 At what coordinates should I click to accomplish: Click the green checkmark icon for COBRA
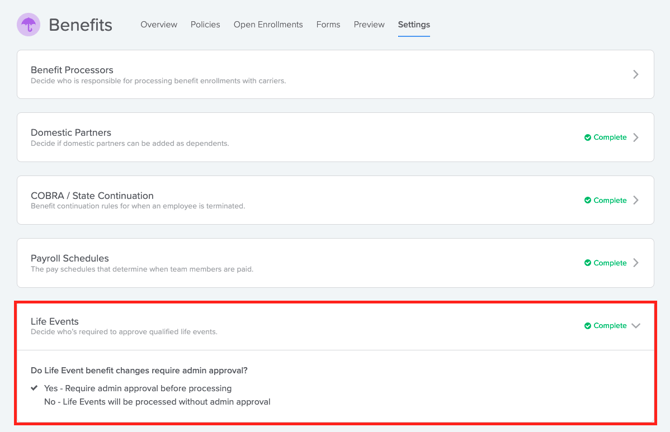pos(588,200)
